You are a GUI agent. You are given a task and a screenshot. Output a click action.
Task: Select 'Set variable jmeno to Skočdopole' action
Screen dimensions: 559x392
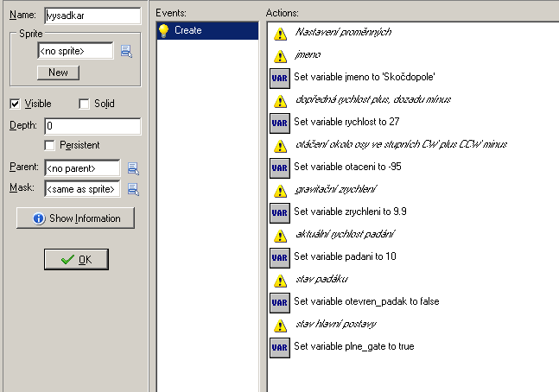[365, 77]
